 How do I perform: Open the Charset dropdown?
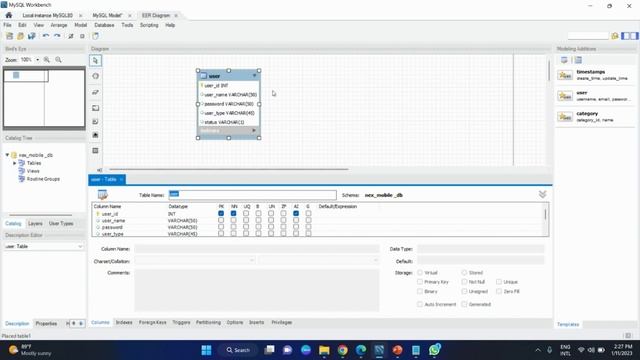tap(252, 260)
